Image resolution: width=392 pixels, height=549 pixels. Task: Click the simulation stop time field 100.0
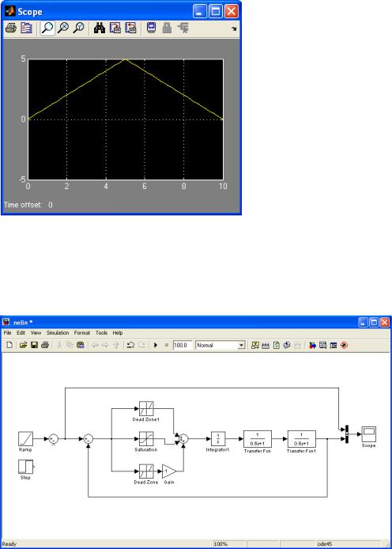(x=183, y=345)
